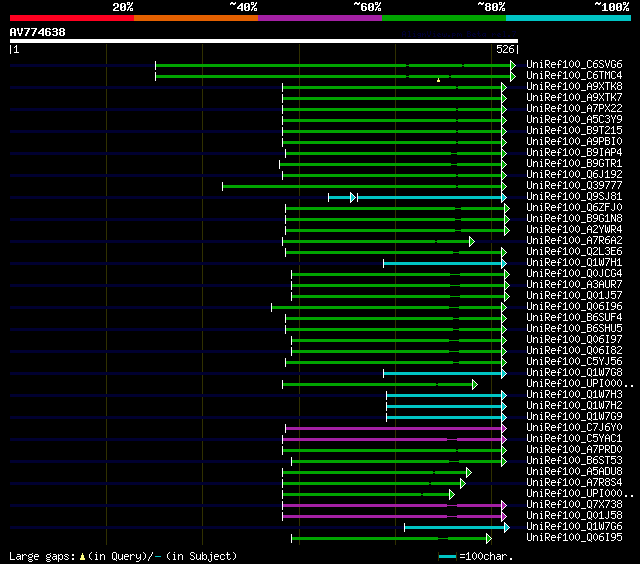
Task: Select the AV774638 query name
Action: [x=38, y=32]
